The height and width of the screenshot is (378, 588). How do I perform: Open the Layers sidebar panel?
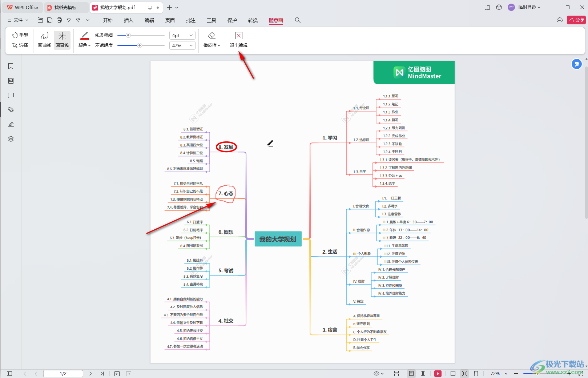click(11, 139)
